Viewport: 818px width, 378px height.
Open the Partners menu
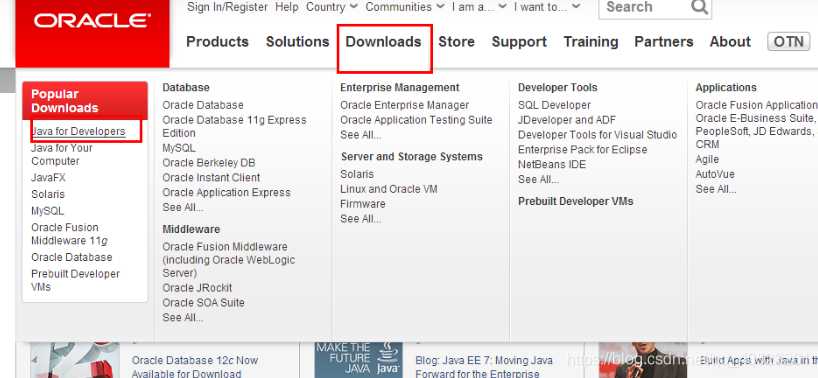point(664,42)
